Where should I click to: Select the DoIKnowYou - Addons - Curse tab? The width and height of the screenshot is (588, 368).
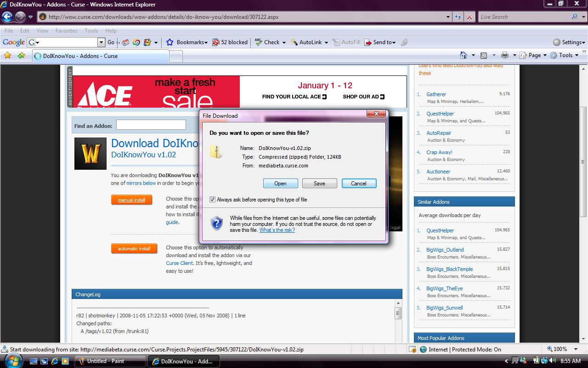point(101,56)
